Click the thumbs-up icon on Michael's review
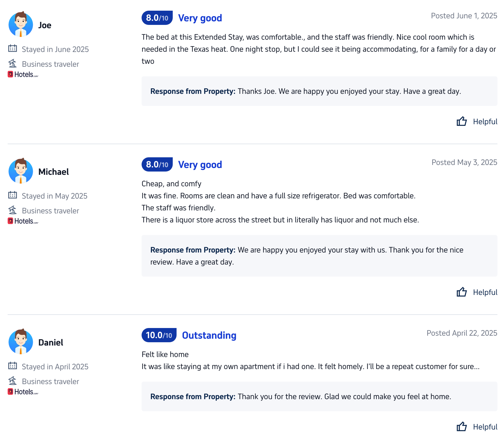 point(462,292)
